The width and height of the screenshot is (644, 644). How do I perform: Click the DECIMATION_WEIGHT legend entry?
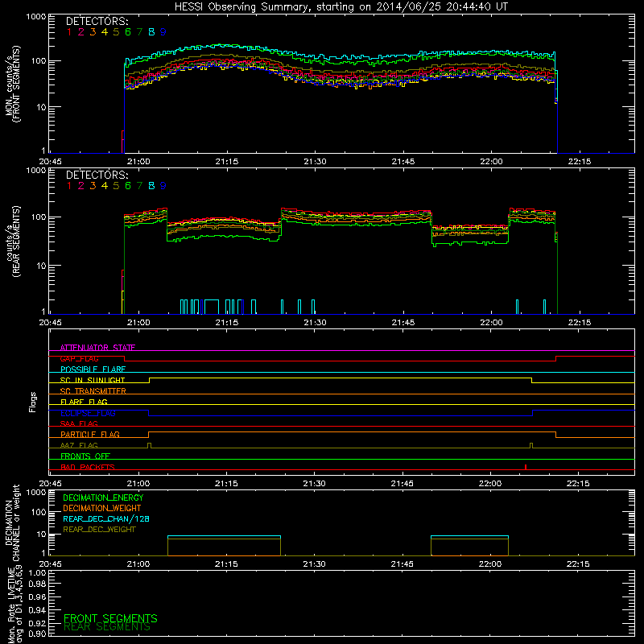click(x=102, y=508)
